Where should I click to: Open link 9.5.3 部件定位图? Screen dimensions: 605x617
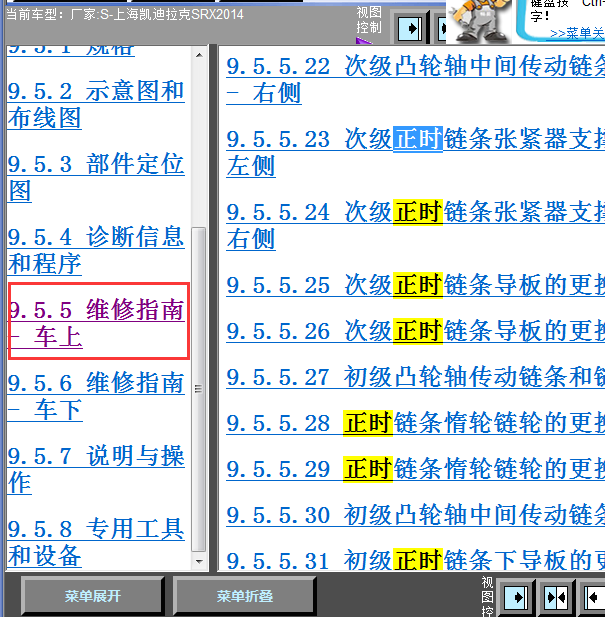pyautogui.click(x=96, y=177)
